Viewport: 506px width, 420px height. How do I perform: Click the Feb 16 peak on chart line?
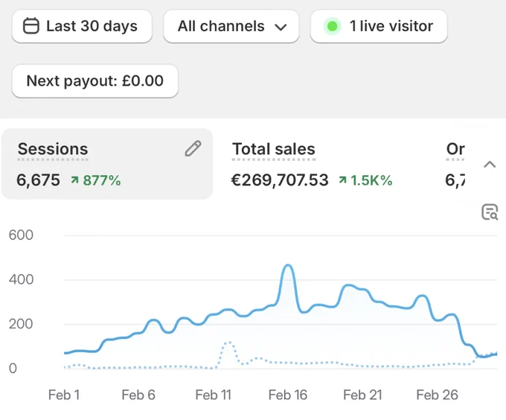point(288,266)
